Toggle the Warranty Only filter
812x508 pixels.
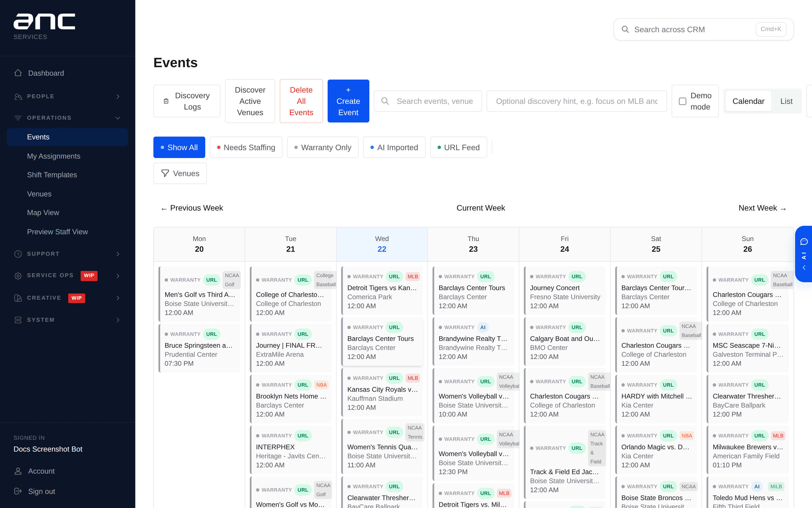pos(323,147)
